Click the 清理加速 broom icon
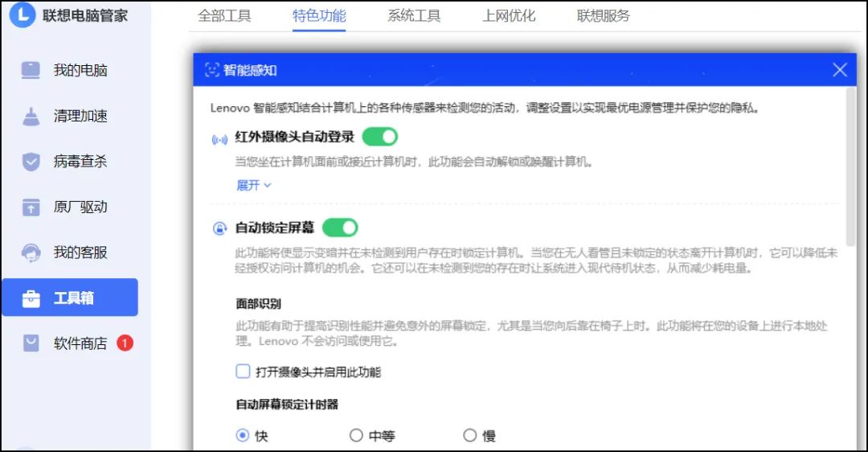 tap(31, 117)
